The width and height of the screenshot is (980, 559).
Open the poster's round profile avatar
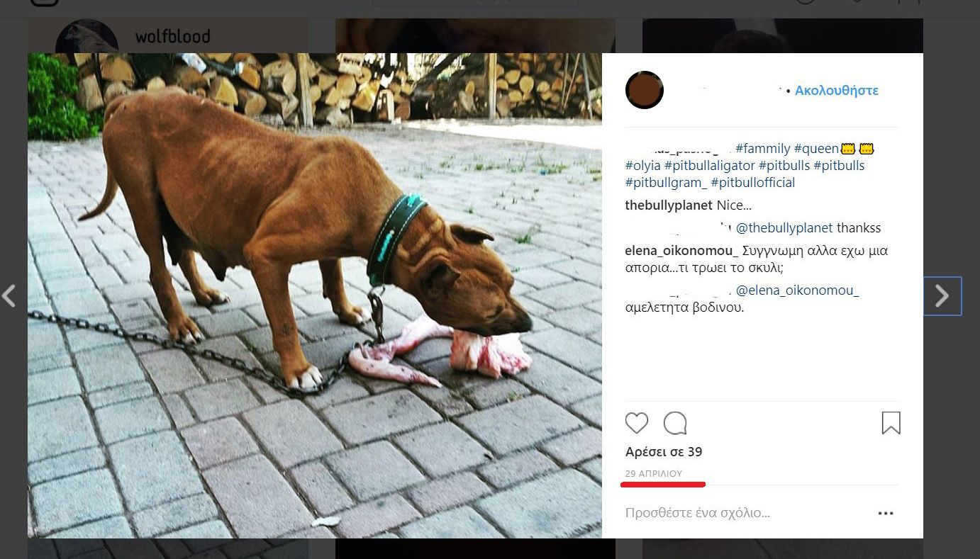(x=644, y=90)
